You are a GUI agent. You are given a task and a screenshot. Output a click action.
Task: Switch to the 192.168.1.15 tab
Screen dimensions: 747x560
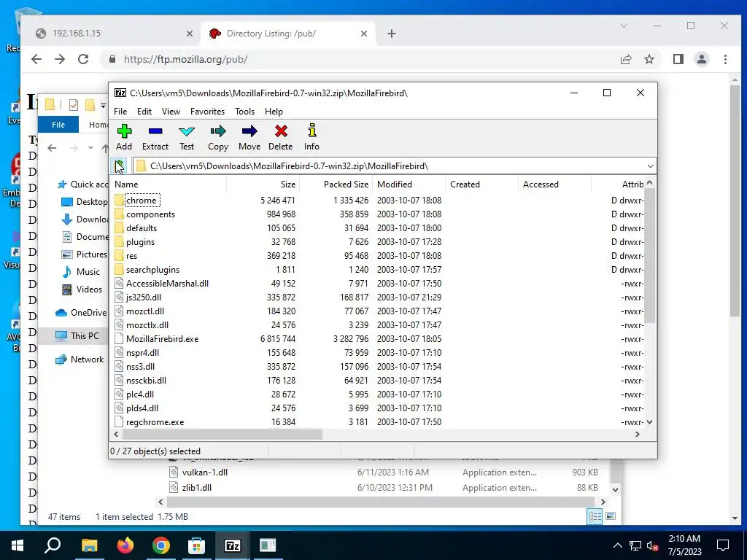(x=115, y=34)
